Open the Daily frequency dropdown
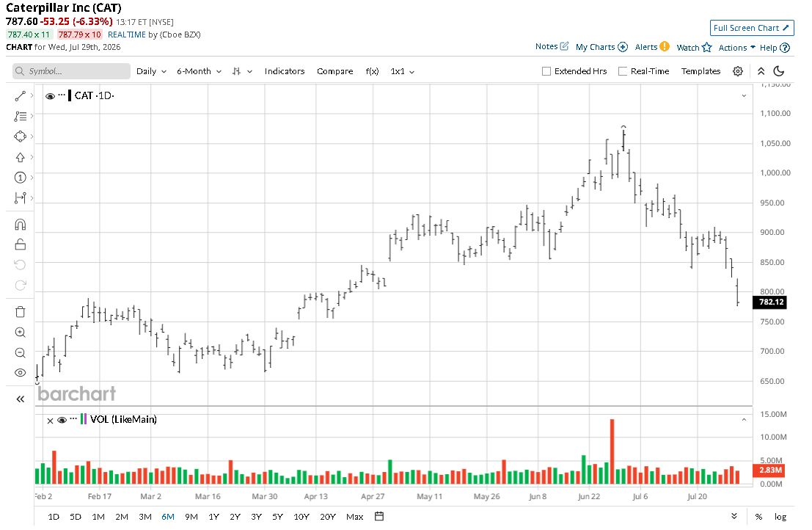Image resolution: width=812 pixels, height=530 pixels. [x=151, y=71]
